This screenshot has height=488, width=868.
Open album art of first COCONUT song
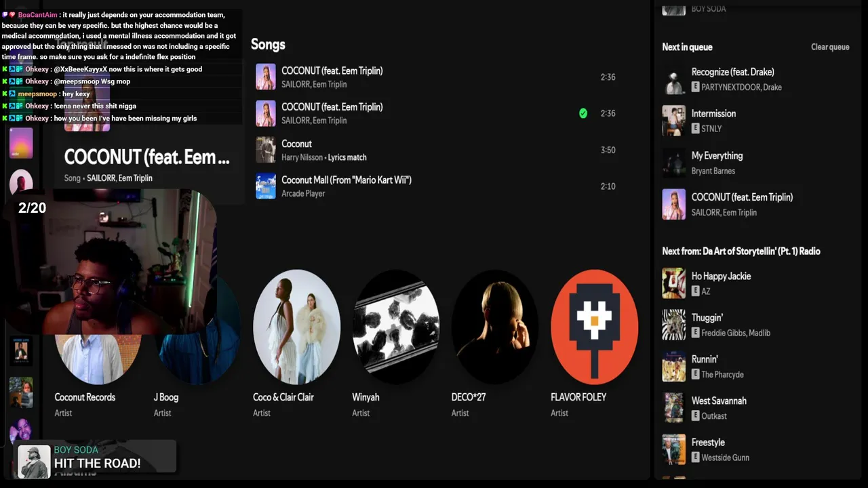(266, 77)
